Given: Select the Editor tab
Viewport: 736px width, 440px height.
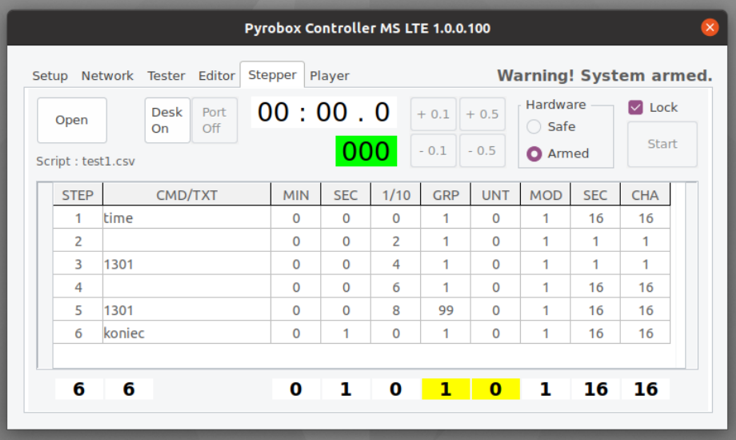Looking at the screenshot, I should click(217, 76).
